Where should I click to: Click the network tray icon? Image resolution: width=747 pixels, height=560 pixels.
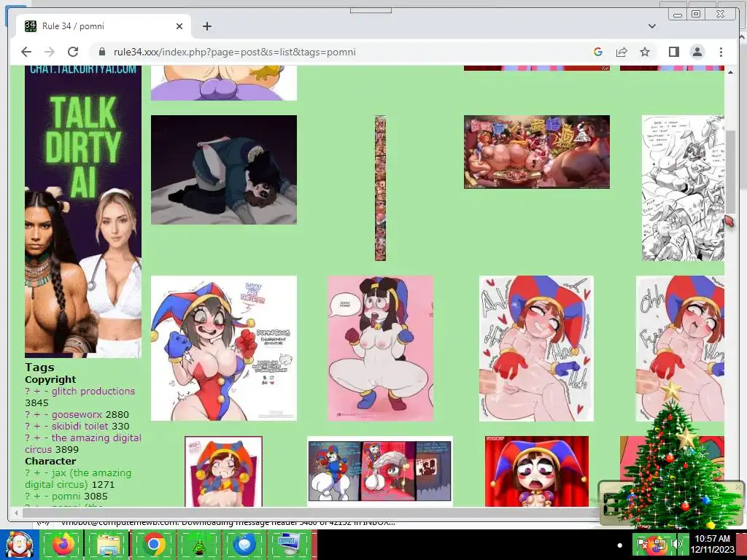pos(659,544)
